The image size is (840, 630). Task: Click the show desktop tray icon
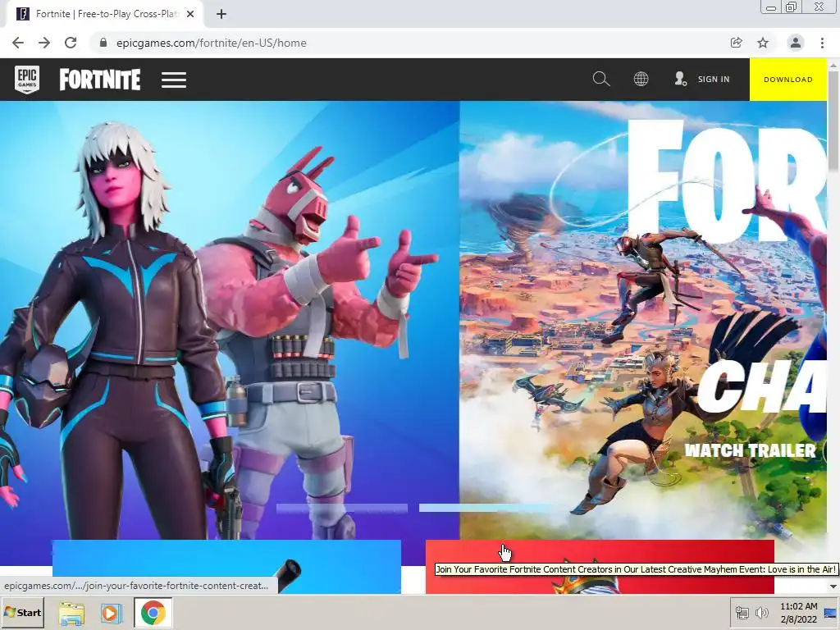pyautogui.click(x=831, y=612)
